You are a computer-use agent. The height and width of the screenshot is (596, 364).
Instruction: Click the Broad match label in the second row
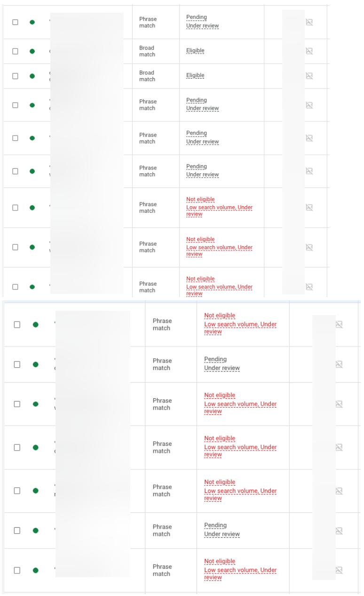(147, 51)
